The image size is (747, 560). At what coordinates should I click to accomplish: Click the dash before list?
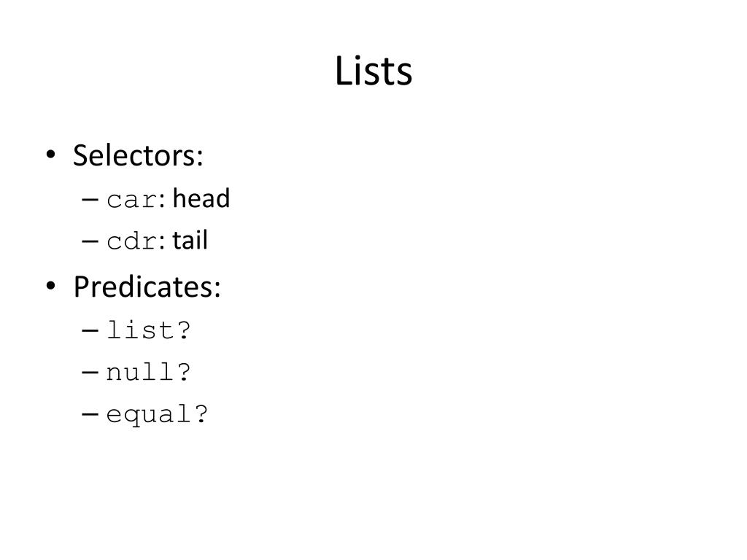point(90,330)
